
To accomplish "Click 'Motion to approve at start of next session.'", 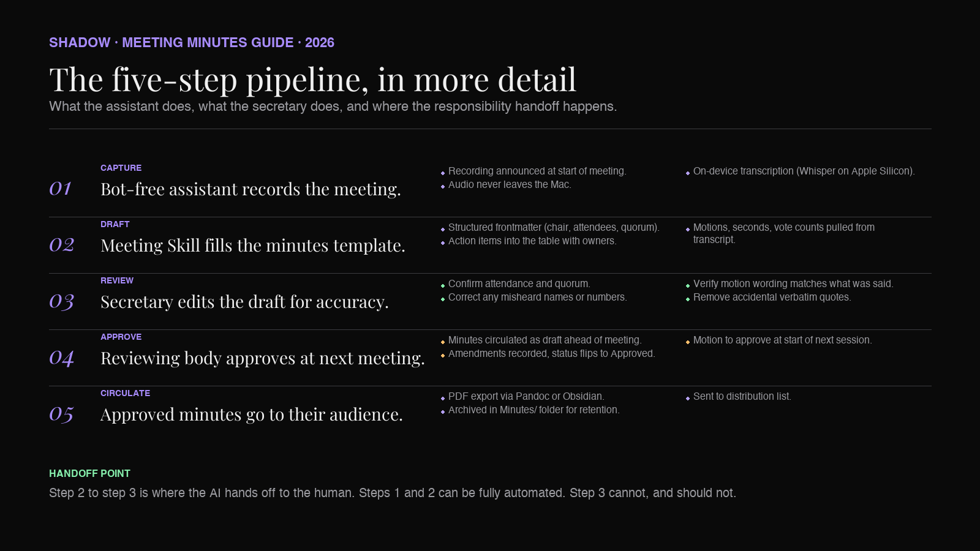I will (x=782, y=340).
